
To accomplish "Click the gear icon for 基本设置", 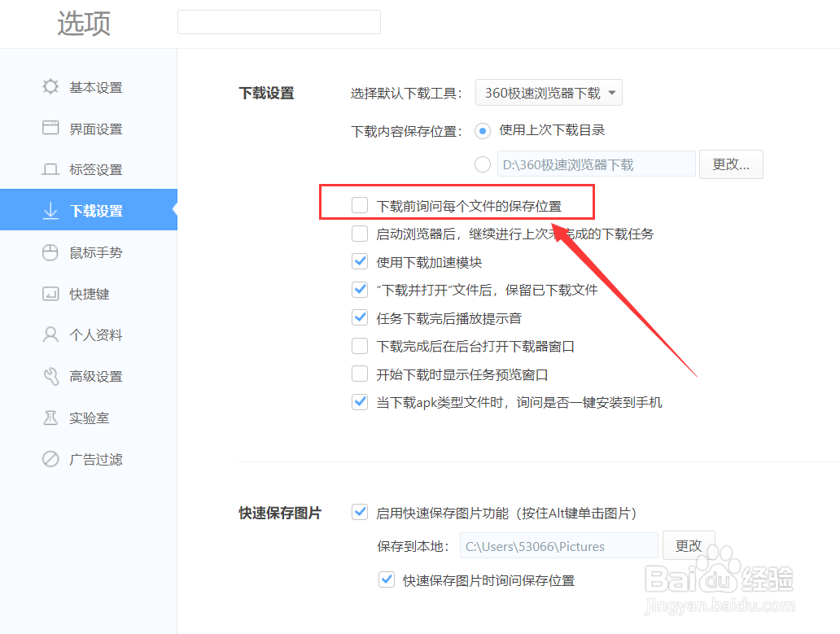I will (50, 86).
